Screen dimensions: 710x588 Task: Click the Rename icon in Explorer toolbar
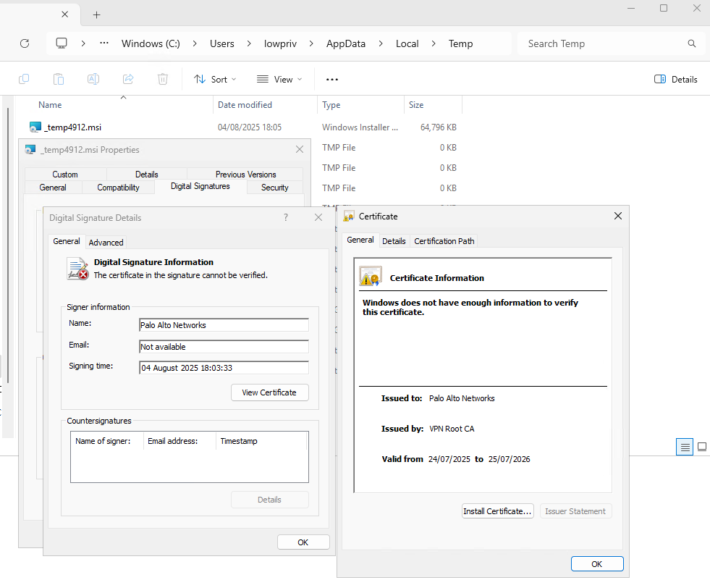click(x=93, y=79)
